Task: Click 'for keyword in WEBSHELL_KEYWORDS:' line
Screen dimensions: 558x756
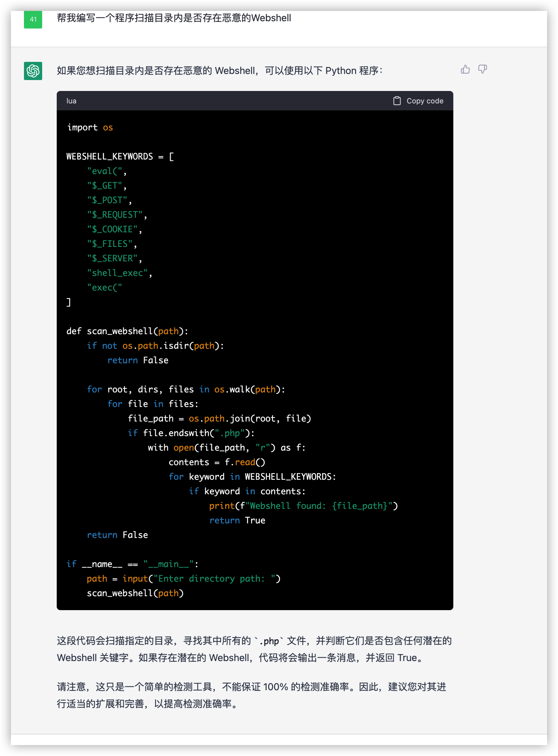Action: 252,476
